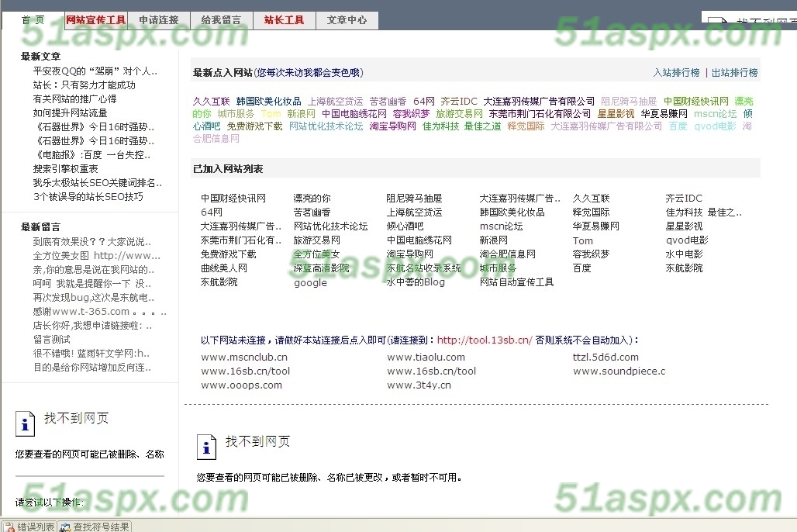Open 漂亮的你 in joined site list
Viewport: 797px width, 532px height.
[x=312, y=199]
